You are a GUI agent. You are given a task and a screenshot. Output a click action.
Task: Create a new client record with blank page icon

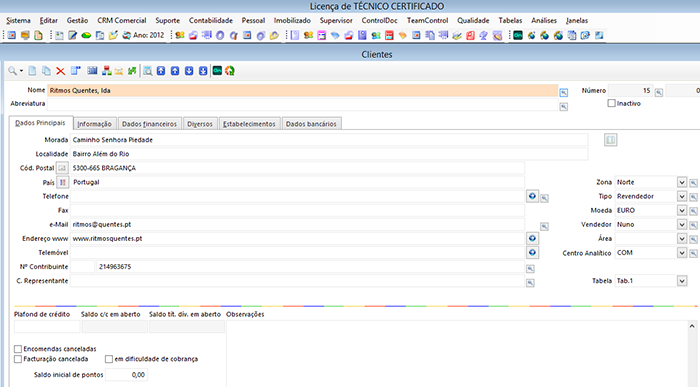(x=32, y=71)
